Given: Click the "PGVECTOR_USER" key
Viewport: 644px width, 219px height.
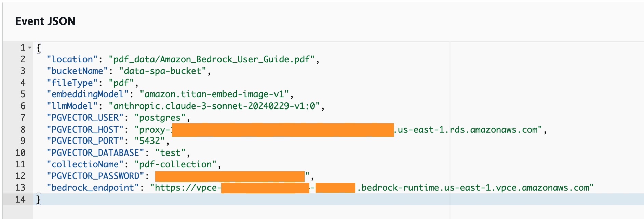Looking at the screenshot, I should [85, 118].
